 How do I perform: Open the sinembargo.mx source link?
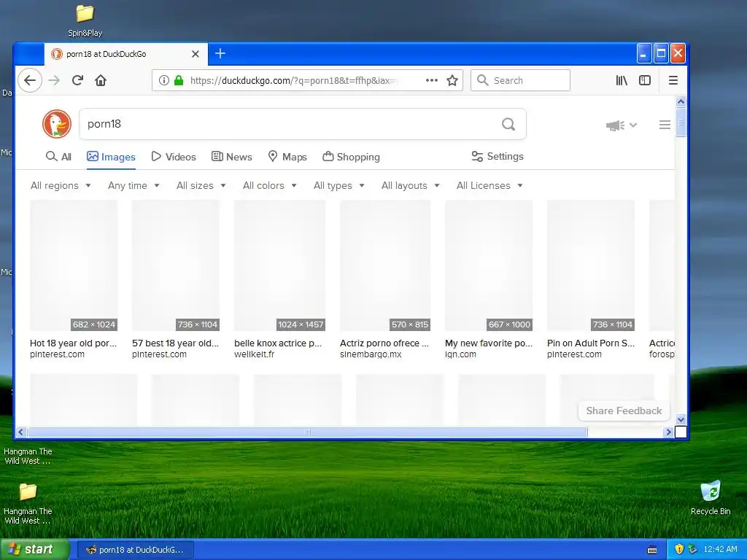371,354
